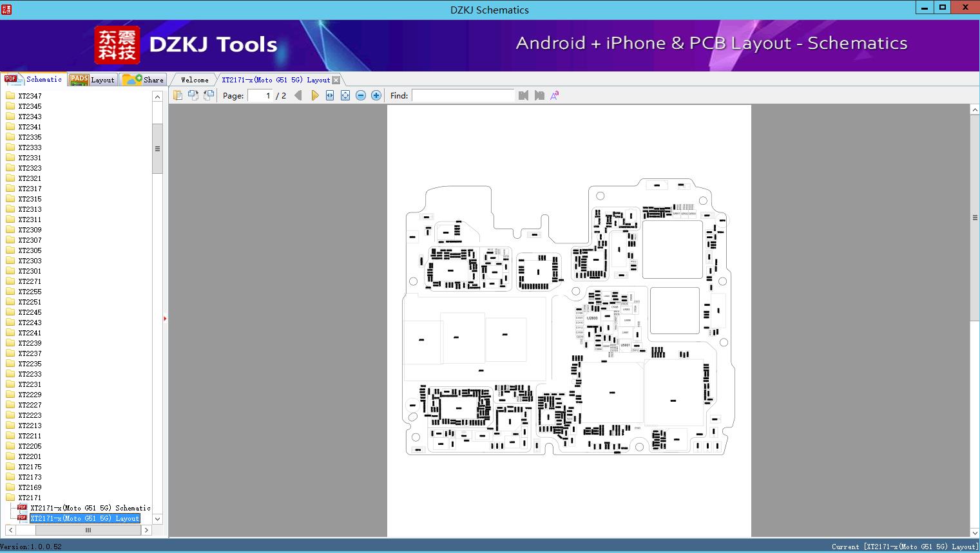The image size is (980, 553).
Task: Click the app icon in title bar
Action: pos(6,9)
